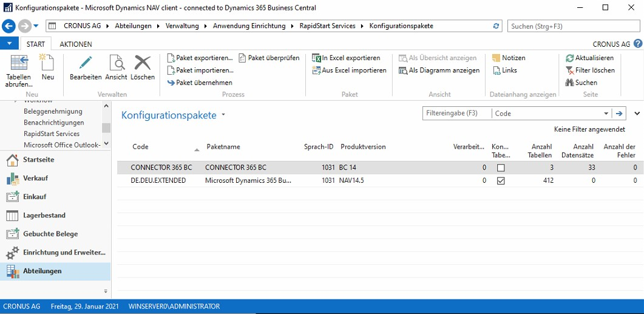Screen dimensions: 644x314
Task: Click the navigation pane customize chevron
Action: tap(106, 292)
